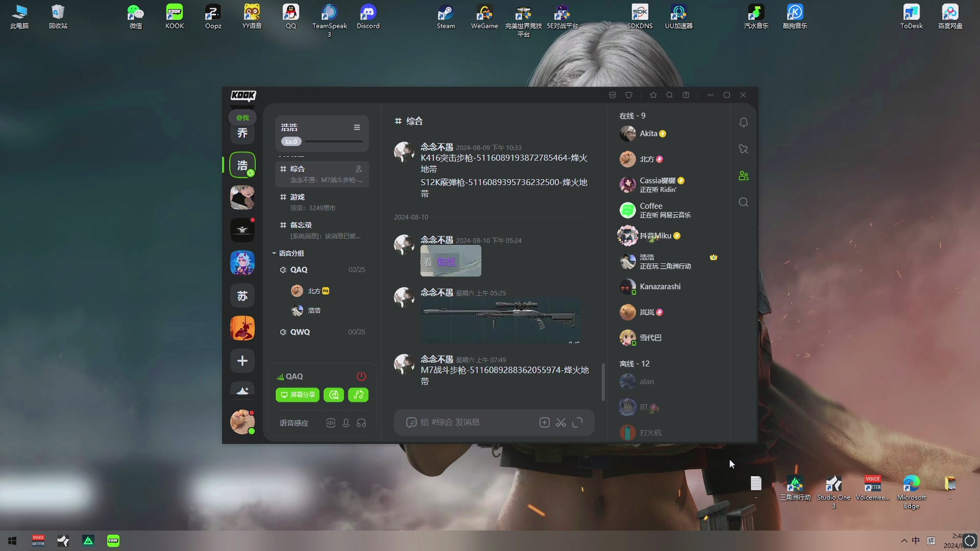Click 浩浩 in QAQ voice channel
This screenshot has width=980, height=551.
306,310
